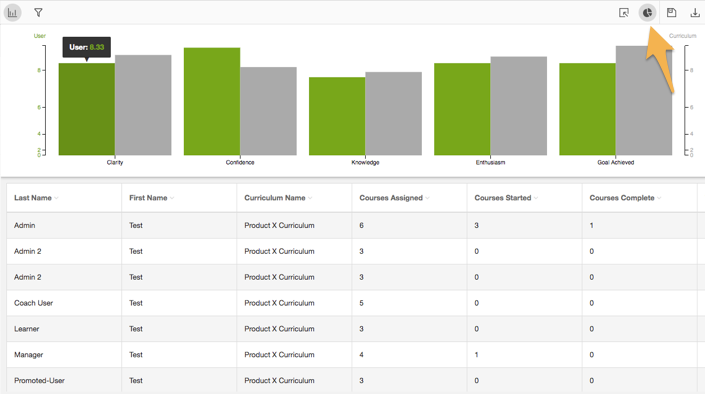
Task: Click the Curriculum axis title
Action: (683, 36)
